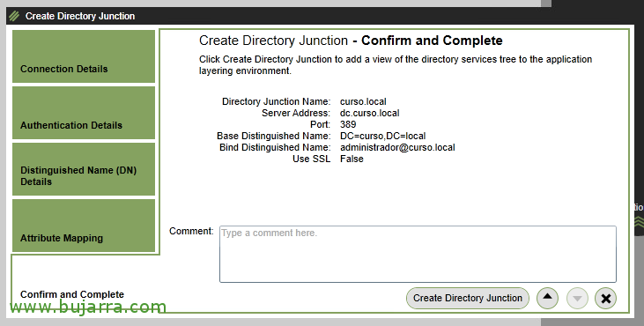
Task: Open the www.bujarra.com watermark link
Action: [88, 307]
